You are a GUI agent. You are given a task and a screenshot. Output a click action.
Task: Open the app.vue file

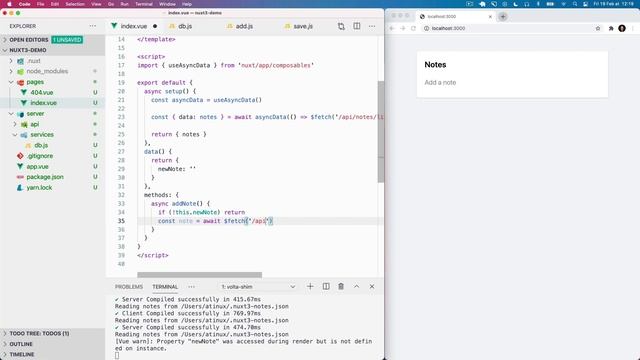pyautogui.click(x=37, y=167)
